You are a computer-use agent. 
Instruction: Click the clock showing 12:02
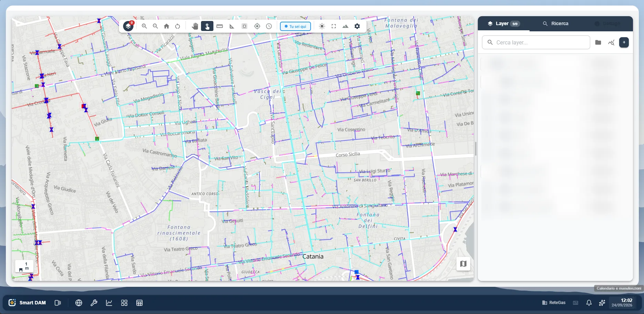[622, 303]
